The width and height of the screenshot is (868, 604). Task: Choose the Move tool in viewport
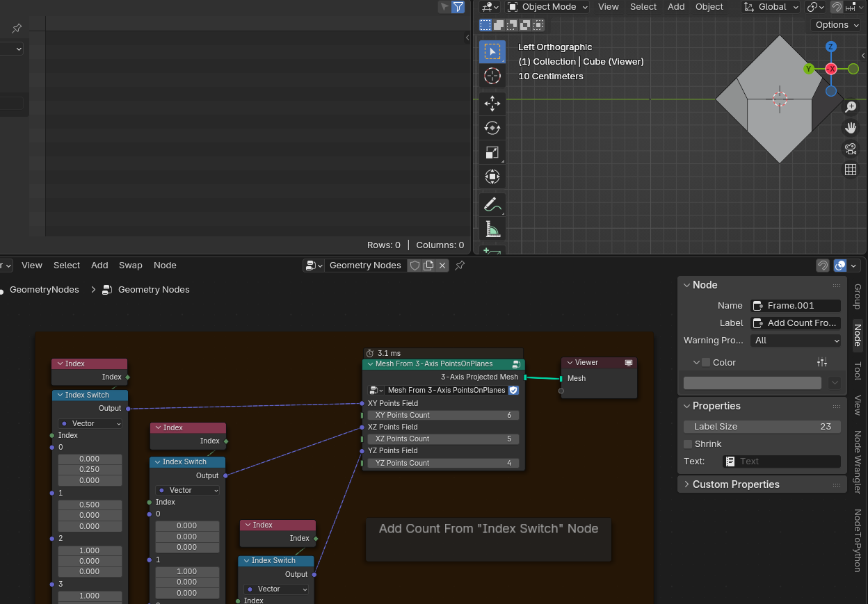492,104
